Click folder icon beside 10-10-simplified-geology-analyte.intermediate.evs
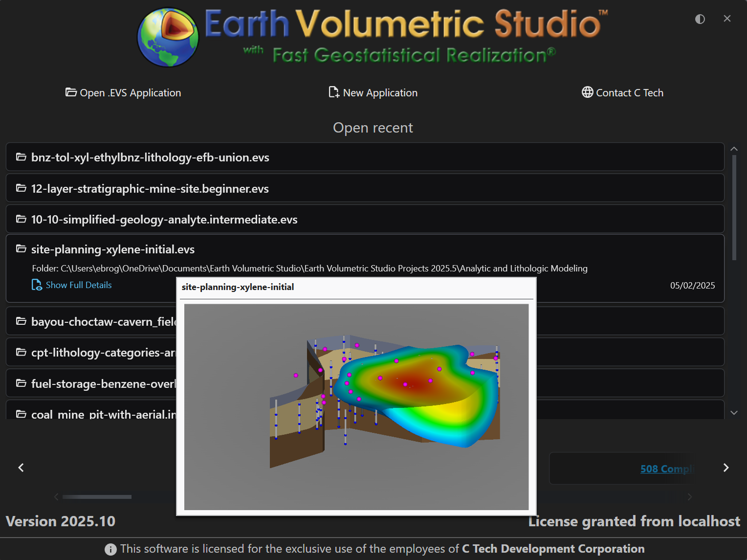The image size is (747, 560). pos(21,219)
